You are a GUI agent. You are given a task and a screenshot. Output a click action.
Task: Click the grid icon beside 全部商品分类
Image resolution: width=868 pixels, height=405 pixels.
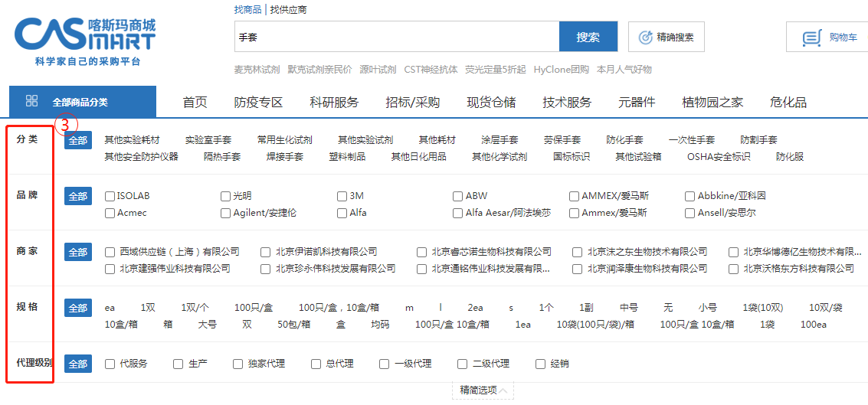point(32,101)
